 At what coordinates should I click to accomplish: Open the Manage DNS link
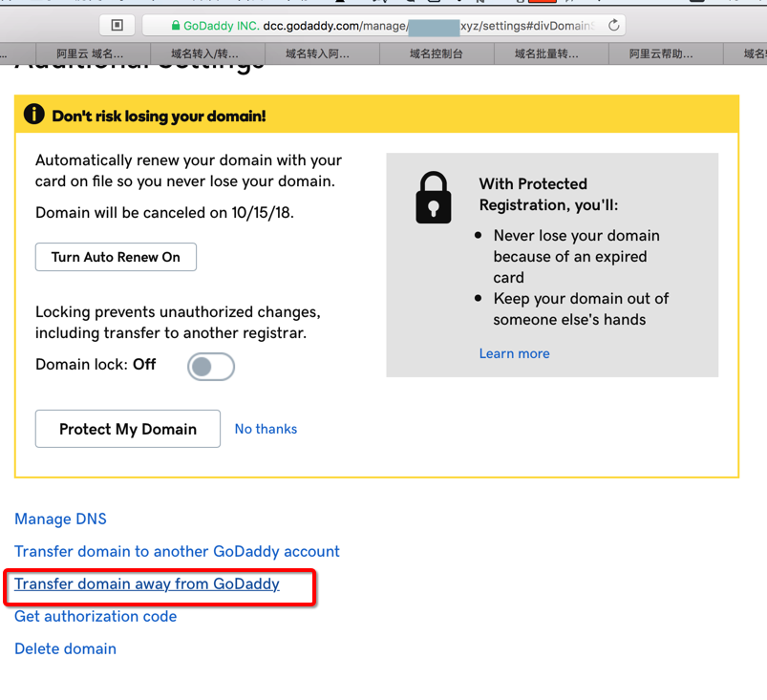60,520
